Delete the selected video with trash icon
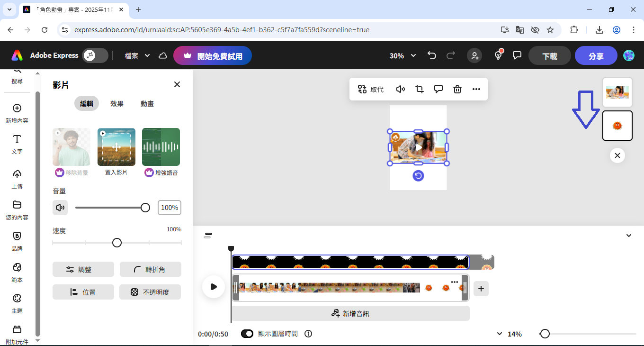Image resolution: width=644 pixels, height=346 pixels. pyautogui.click(x=457, y=89)
